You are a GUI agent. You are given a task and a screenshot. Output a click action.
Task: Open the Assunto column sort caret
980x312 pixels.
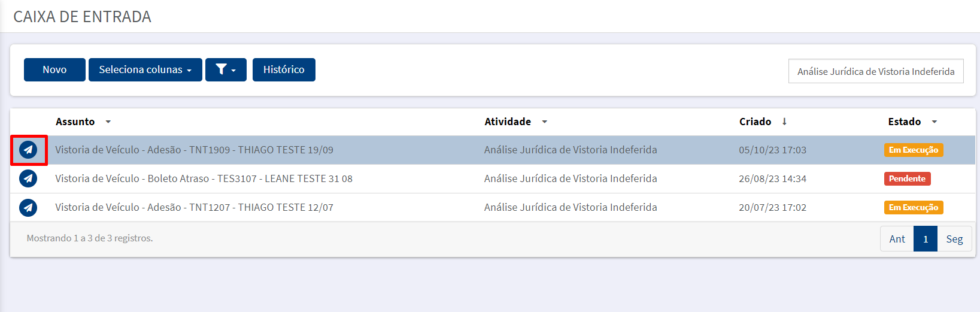(x=108, y=122)
